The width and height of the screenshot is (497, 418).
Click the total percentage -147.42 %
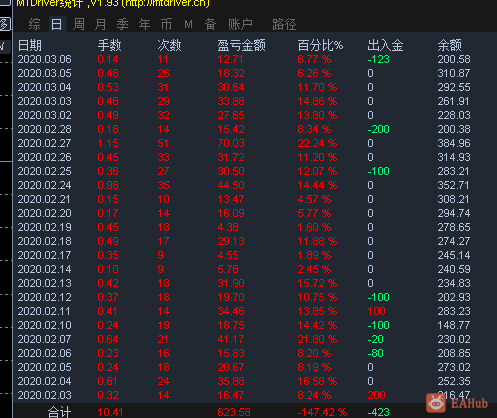(322, 412)
